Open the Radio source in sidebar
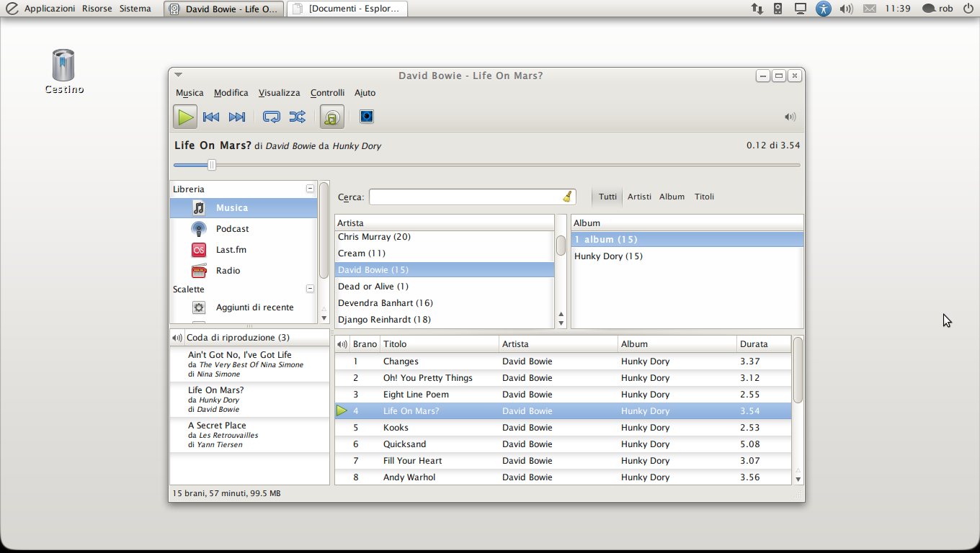The width and height of the screenshot is (980, 553). coord(244,271)
